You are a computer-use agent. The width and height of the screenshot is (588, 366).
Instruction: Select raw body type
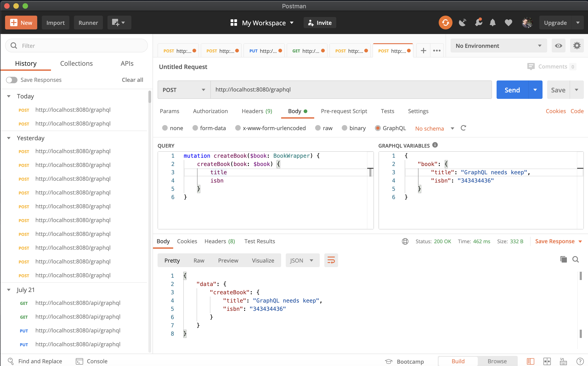318,128
